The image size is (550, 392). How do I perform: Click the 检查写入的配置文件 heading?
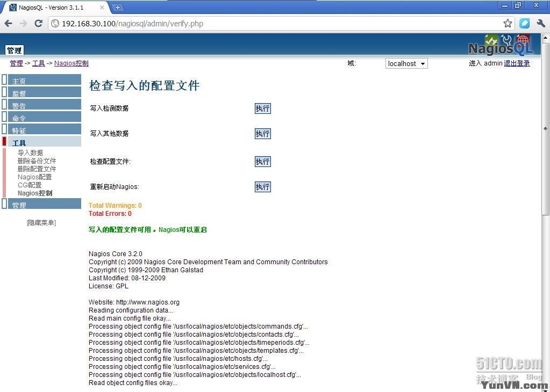(145, 86)
